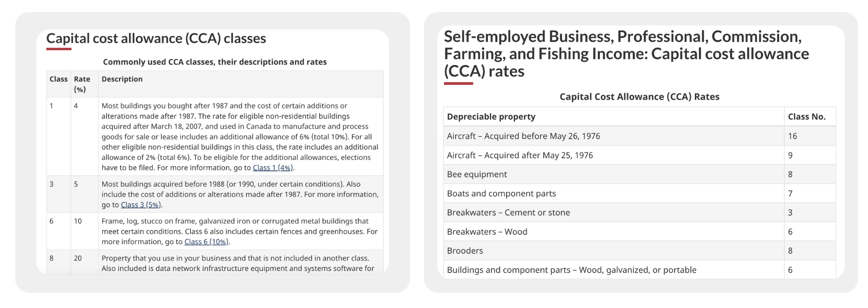Click the Breakwaters – Wood row
This screenshot has width=868, height=308.
(x=487, y=232)
